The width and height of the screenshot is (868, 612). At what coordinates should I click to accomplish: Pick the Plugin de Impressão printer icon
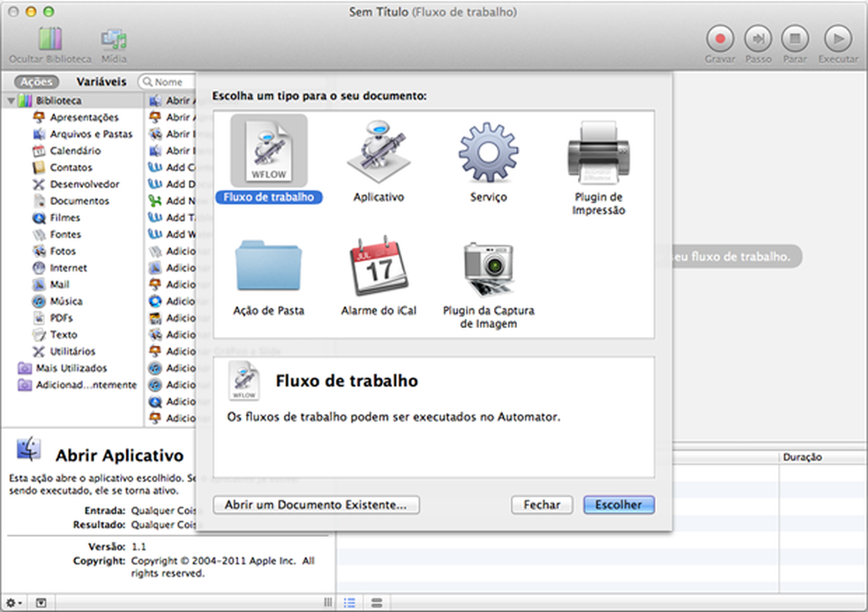598,152
